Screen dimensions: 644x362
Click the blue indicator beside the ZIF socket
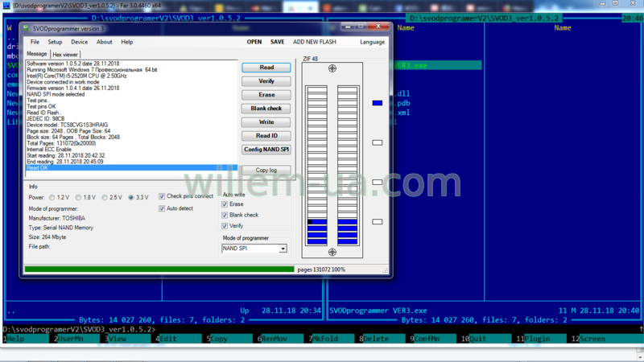(x=377, y=103)
